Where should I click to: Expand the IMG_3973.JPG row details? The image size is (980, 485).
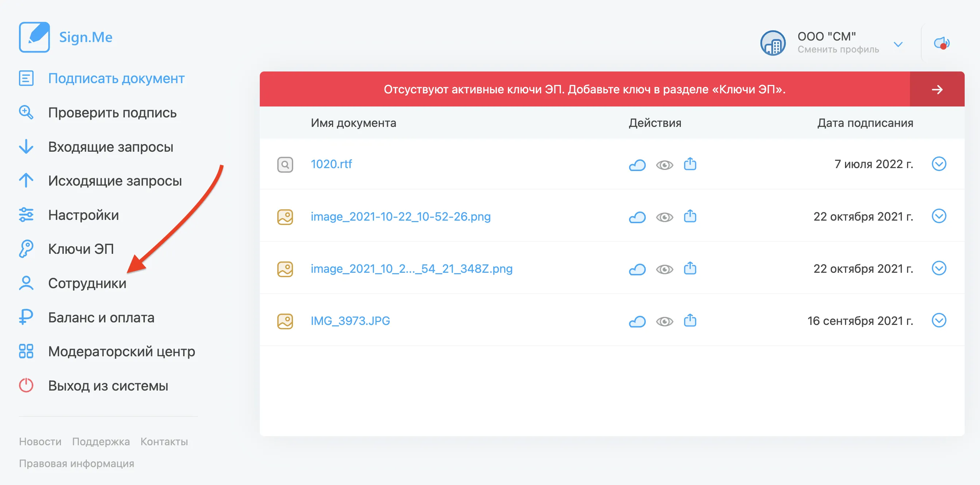(x=939, y=320)
